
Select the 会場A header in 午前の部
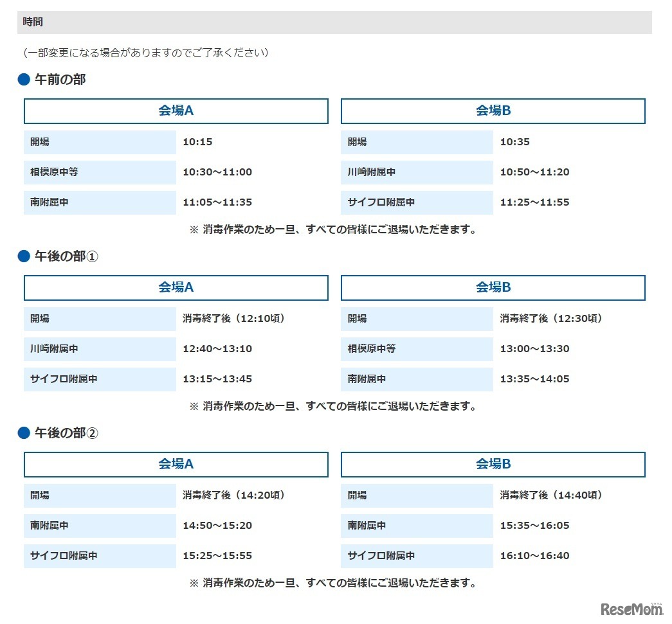click(x=176, y=111)
